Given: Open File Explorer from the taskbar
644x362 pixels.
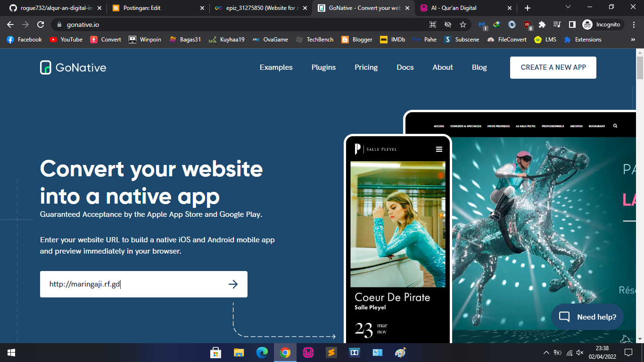Looking at the screenshot, I should point(239,353).
